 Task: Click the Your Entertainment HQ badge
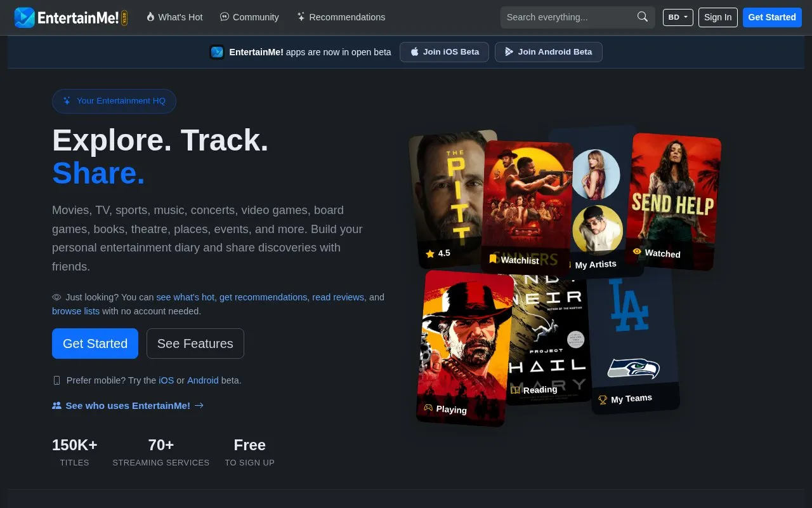pos(114,101)
